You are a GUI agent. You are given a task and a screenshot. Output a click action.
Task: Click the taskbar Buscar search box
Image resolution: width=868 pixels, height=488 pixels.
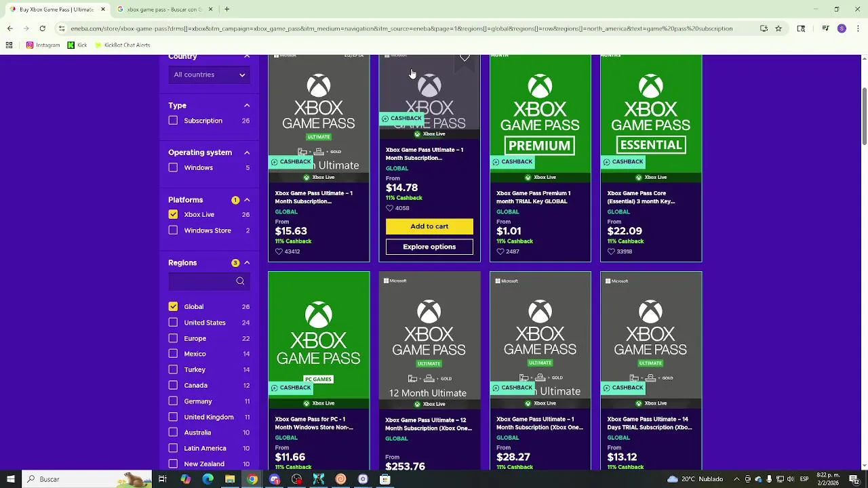(x=88, y=479)
